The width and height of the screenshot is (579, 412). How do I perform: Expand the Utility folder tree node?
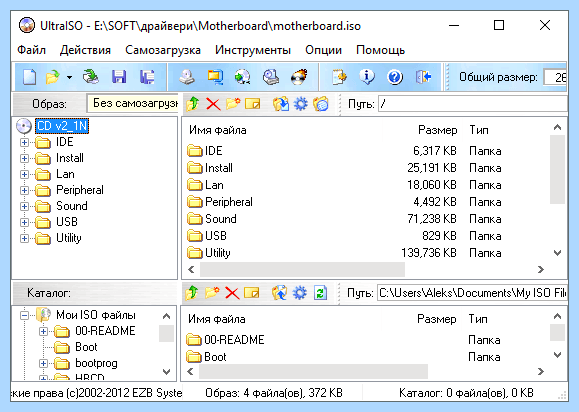24,238
